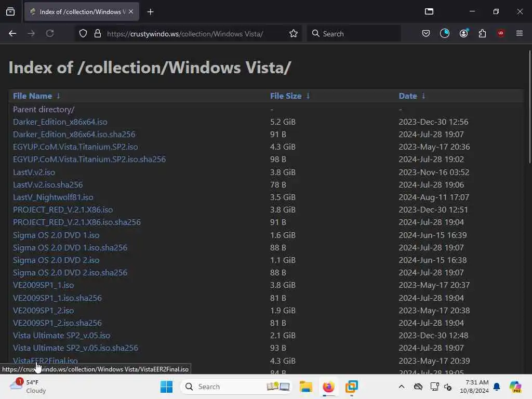This screenshot has height=399, width=532.
Task: Show hidden system tray icons
Action: tap(402, 387)
